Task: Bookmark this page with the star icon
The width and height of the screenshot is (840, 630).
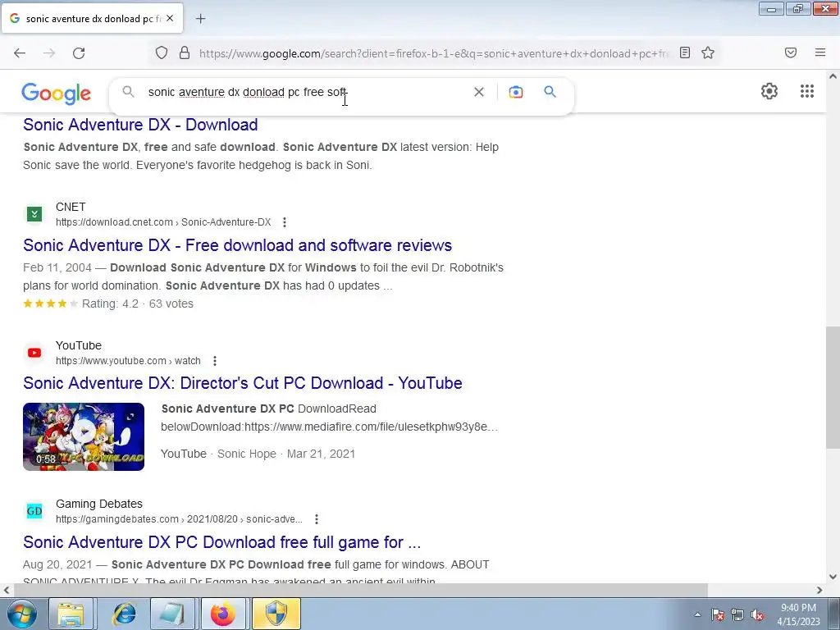Action: point(708,52)
